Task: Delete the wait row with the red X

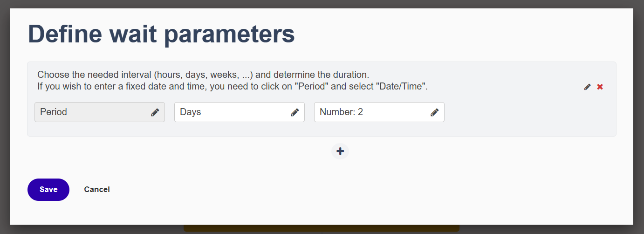Action: pos(600,87)
